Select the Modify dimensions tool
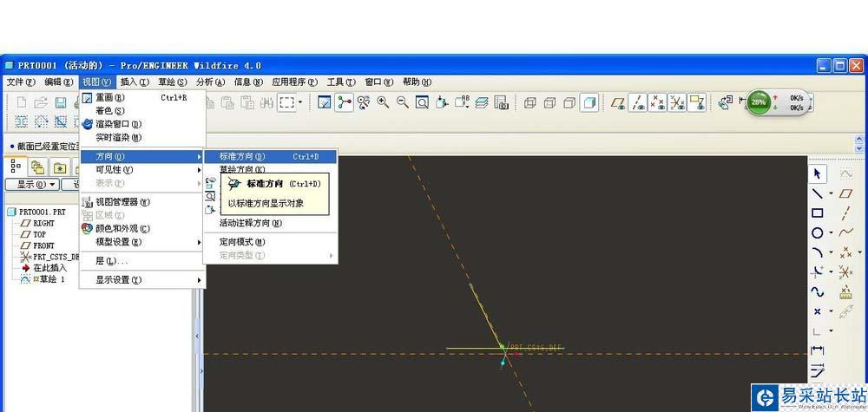Viewport: 868px width, 412px height. [x=817, y=369]
